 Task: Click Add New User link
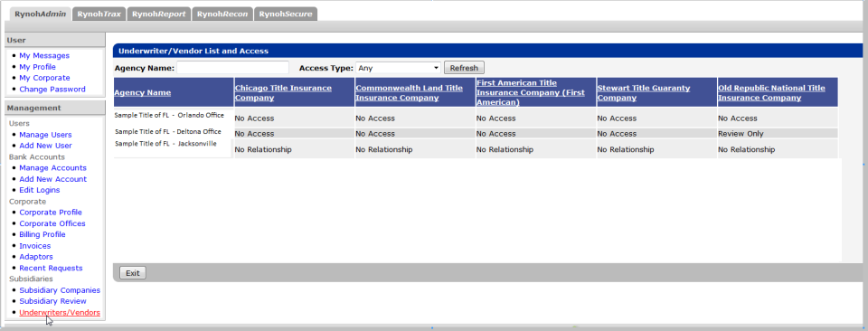coord(45,146)
